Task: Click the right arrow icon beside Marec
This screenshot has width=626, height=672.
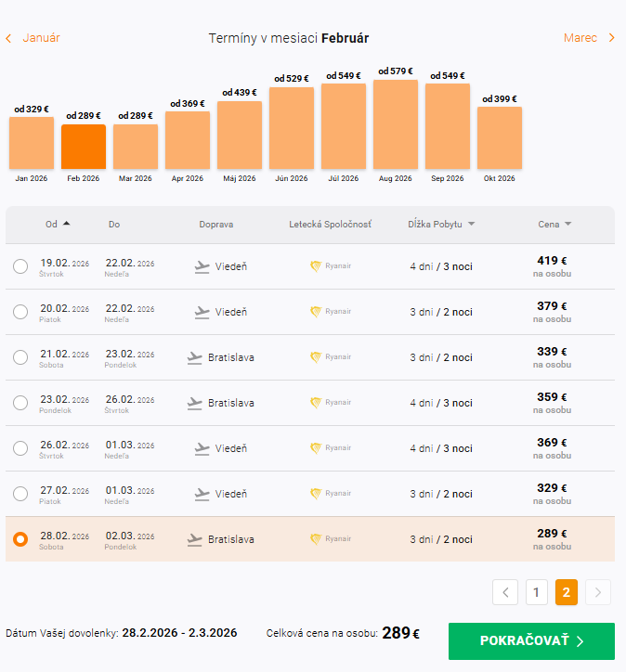Action: 611,38
